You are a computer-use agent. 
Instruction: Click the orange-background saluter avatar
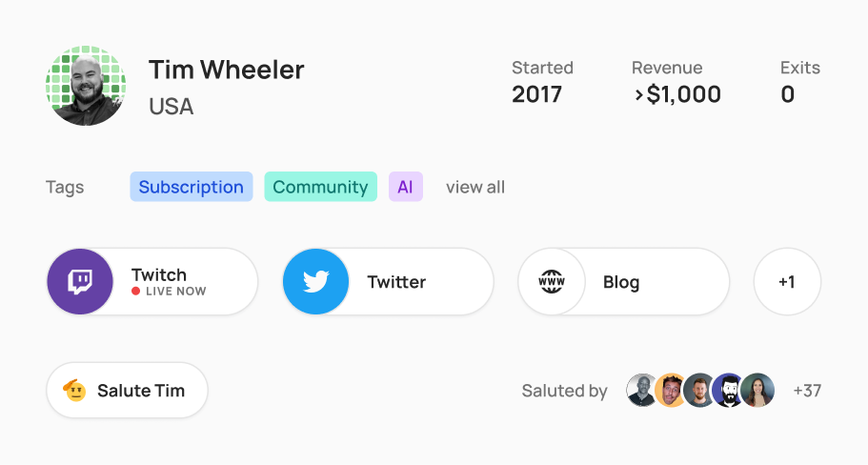click(671, 391)
